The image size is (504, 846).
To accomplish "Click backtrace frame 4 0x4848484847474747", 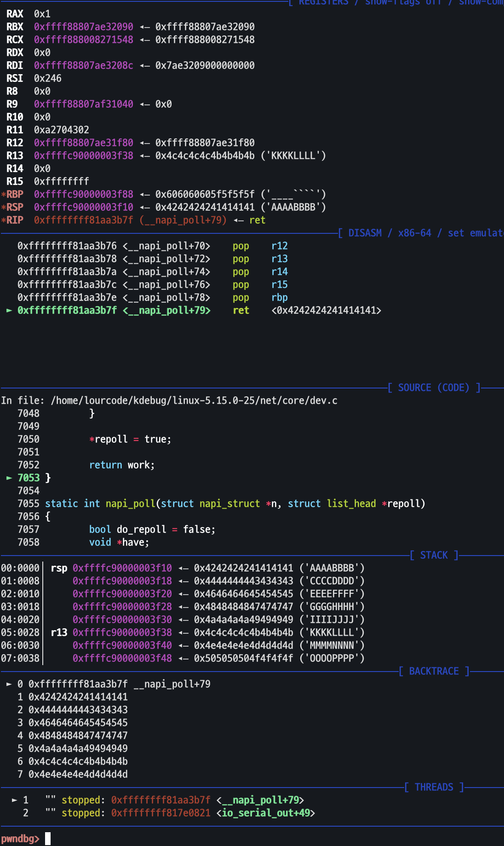I will [73, 736].
